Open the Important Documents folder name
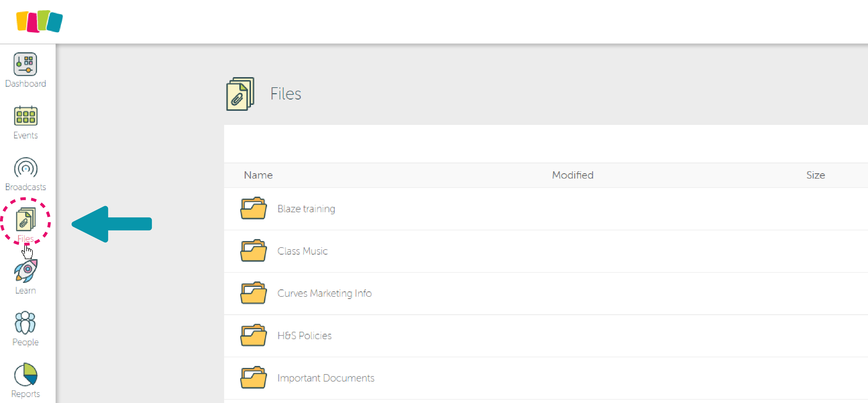The image size is (868, 403). (x=326, y=378)
